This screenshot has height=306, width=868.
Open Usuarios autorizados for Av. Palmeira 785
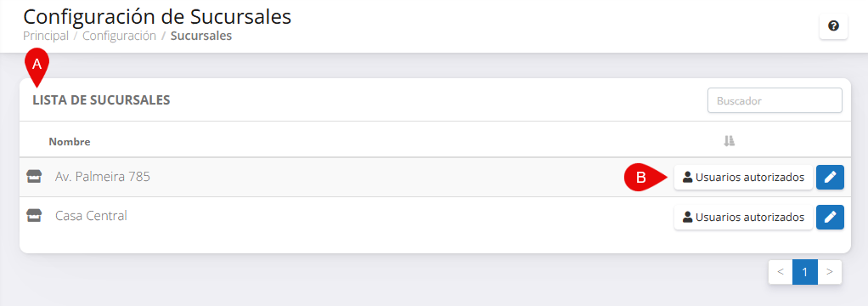743,178
